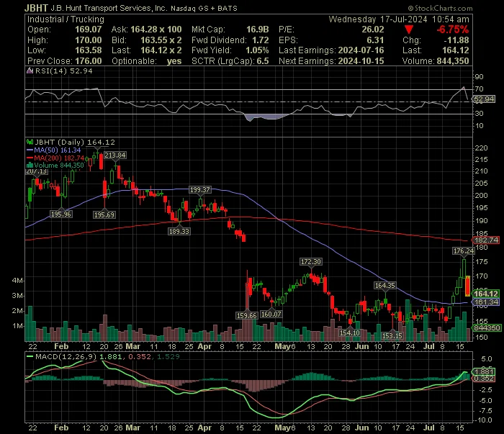Click the 176.24 recent high label
Screen dimensions: 504x434
point(463,251)
